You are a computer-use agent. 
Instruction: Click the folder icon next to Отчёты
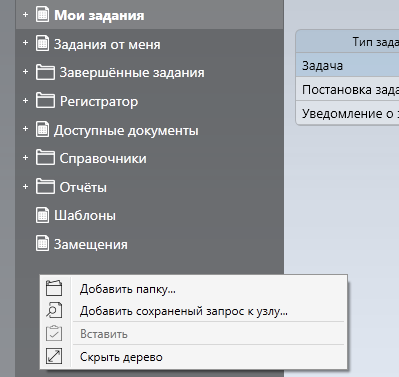[45, 186]
